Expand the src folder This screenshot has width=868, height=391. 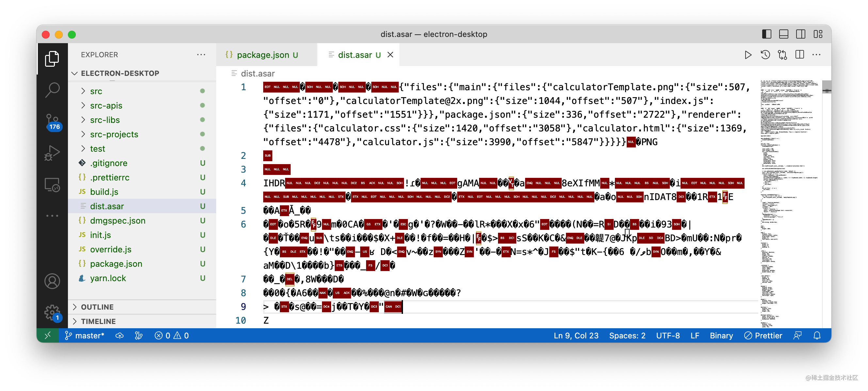[142, 91]
